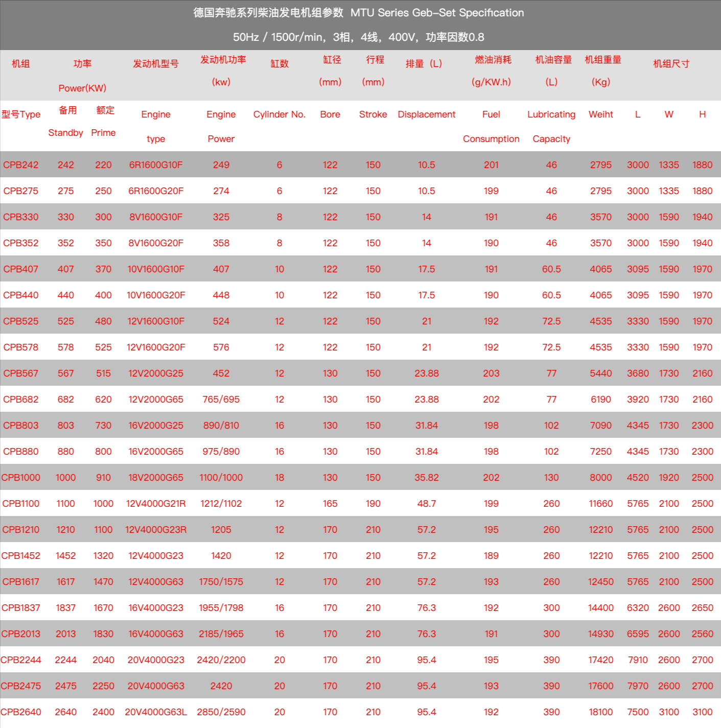Click engine power value 765/695

221,400
